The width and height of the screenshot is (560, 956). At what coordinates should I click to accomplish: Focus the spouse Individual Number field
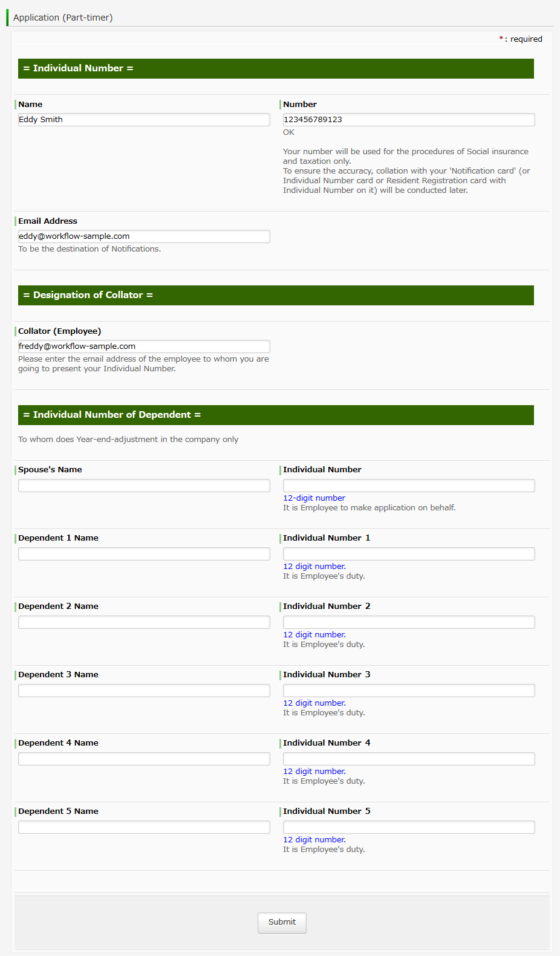[409, 486]
